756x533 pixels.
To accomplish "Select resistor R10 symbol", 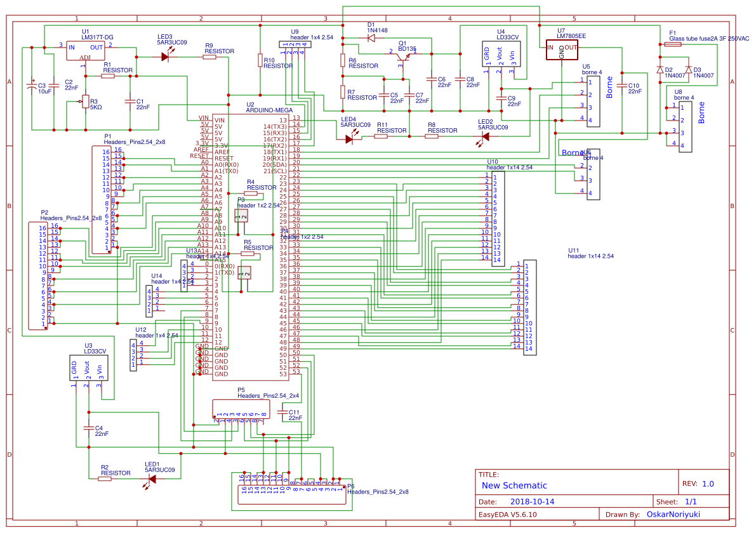I will [x=260, y=60].
